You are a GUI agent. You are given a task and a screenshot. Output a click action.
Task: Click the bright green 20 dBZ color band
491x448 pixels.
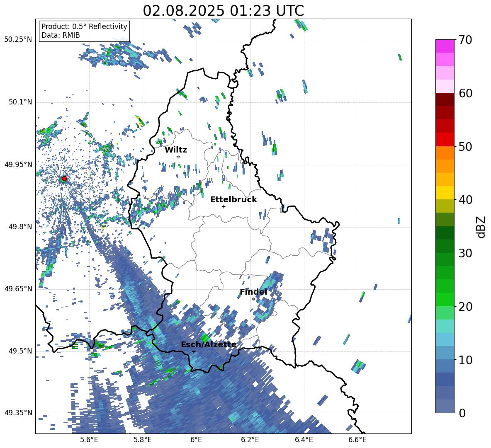[445, 299]
